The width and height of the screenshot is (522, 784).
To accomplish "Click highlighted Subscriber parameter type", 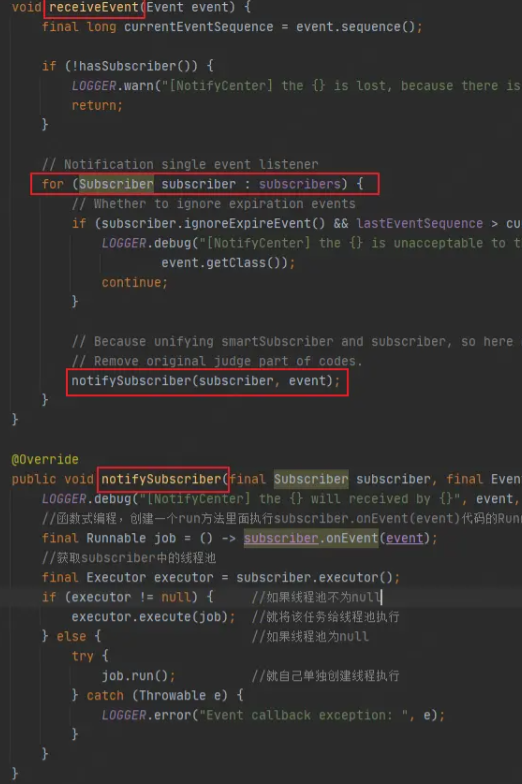I will [x=311, y=479].
